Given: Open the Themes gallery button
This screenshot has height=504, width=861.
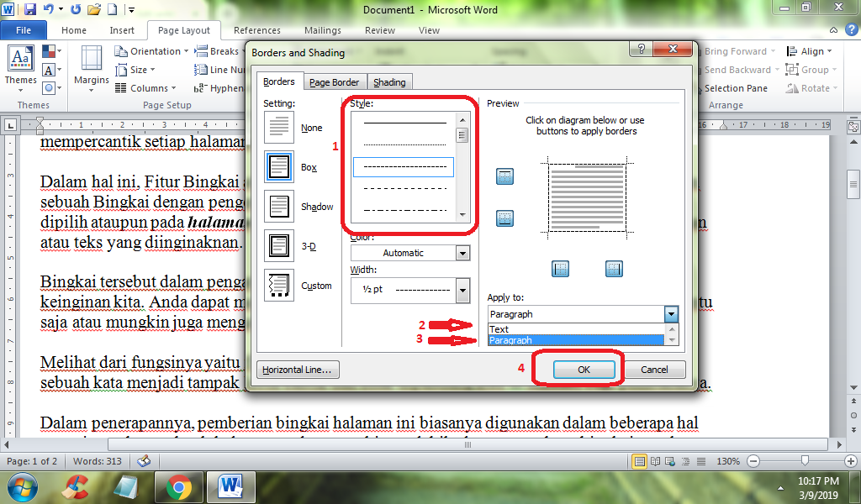Looking at the screenshot, I should pyautogui.click(x=21, y=67).
